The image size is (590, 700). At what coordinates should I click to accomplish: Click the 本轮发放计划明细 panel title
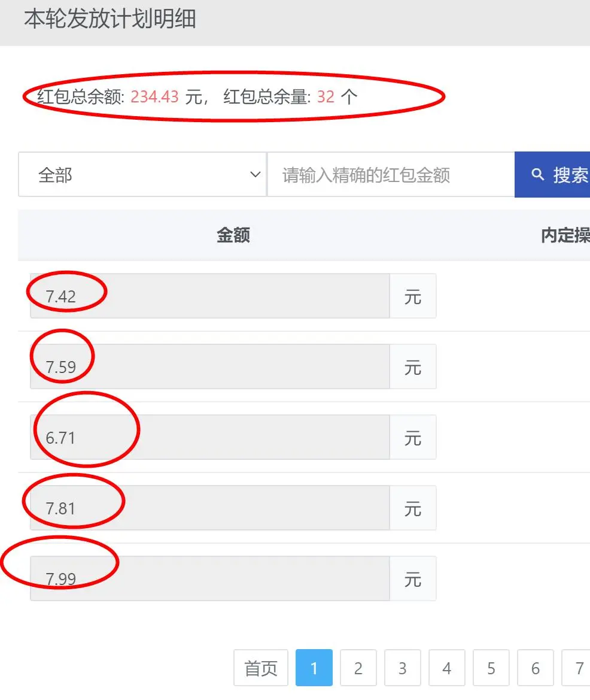pos(110,20)
